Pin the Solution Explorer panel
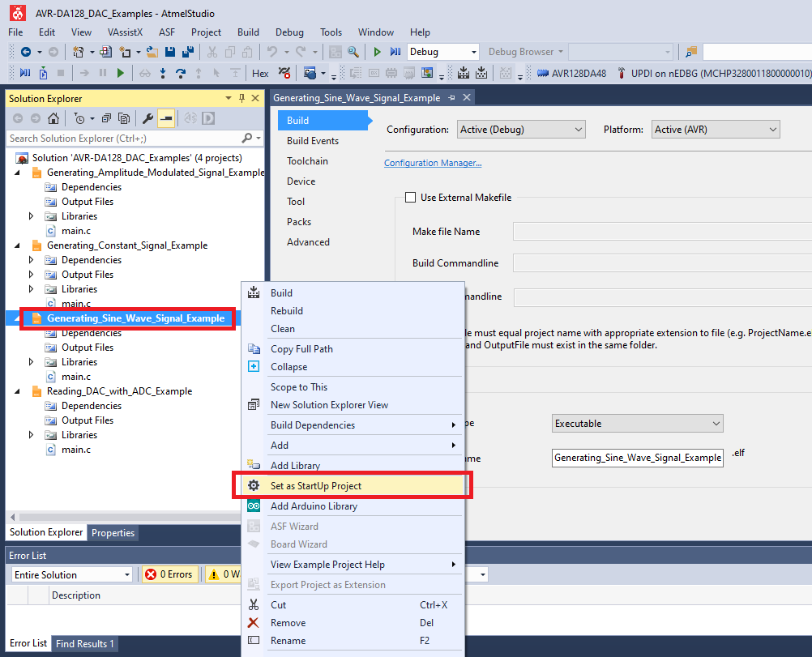 click(241, 98)
